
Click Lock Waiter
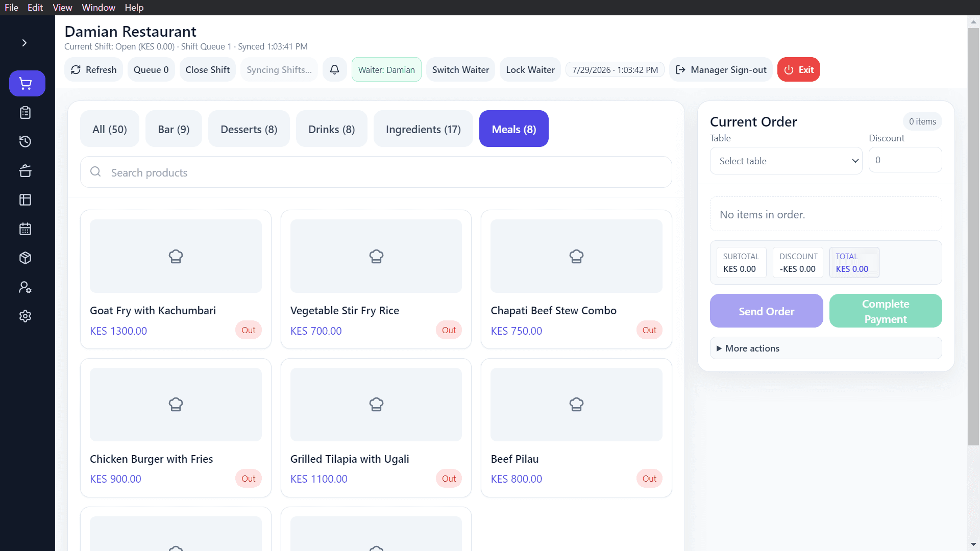pos(530,69)
